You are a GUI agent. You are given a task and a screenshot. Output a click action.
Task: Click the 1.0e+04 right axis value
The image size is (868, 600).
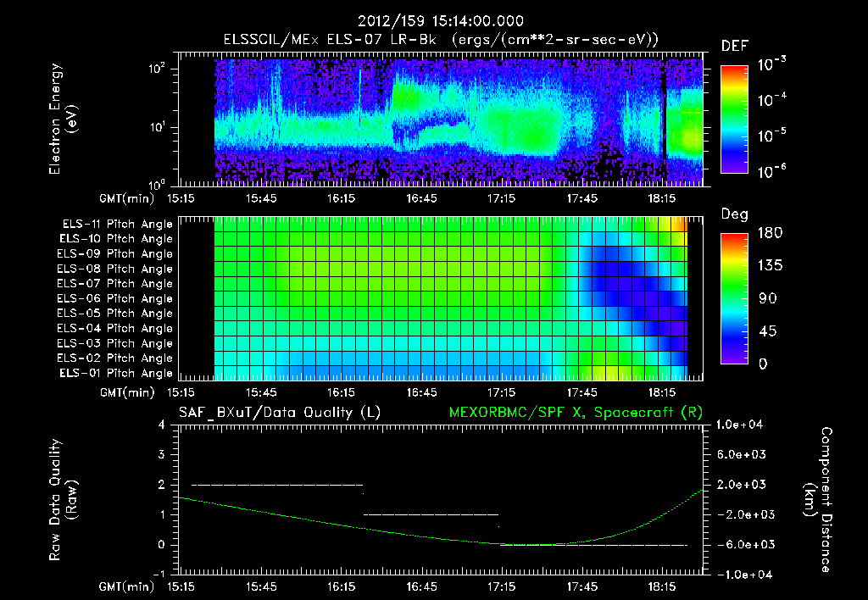pyautogui.click(x=739, y=425)
